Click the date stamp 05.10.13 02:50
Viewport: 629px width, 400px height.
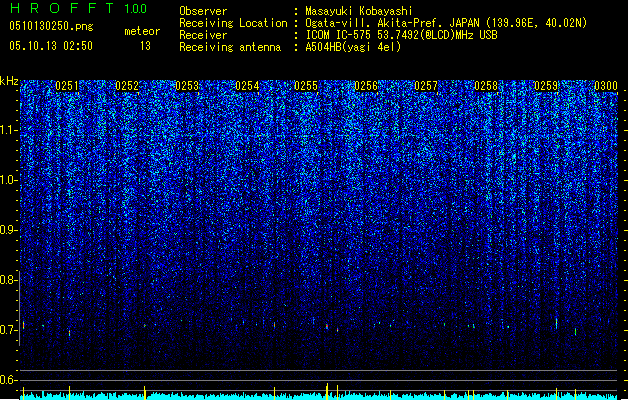tap(51, 46)
